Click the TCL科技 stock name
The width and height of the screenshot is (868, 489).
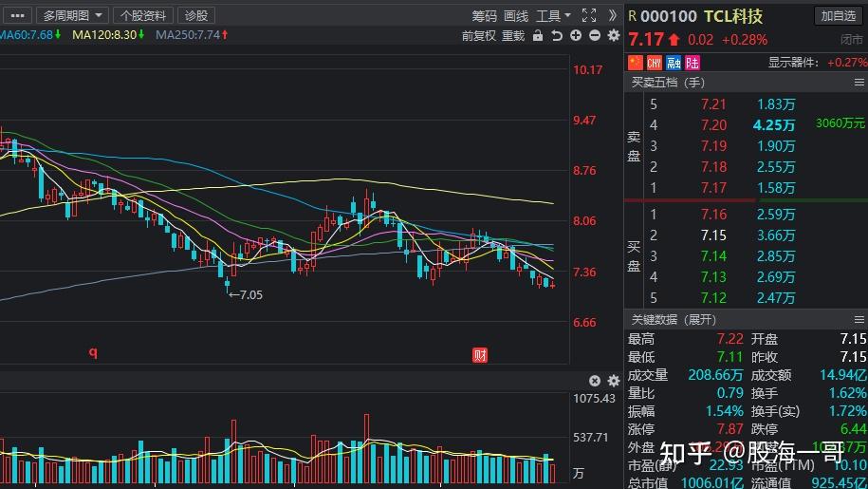tap(733, 16)
